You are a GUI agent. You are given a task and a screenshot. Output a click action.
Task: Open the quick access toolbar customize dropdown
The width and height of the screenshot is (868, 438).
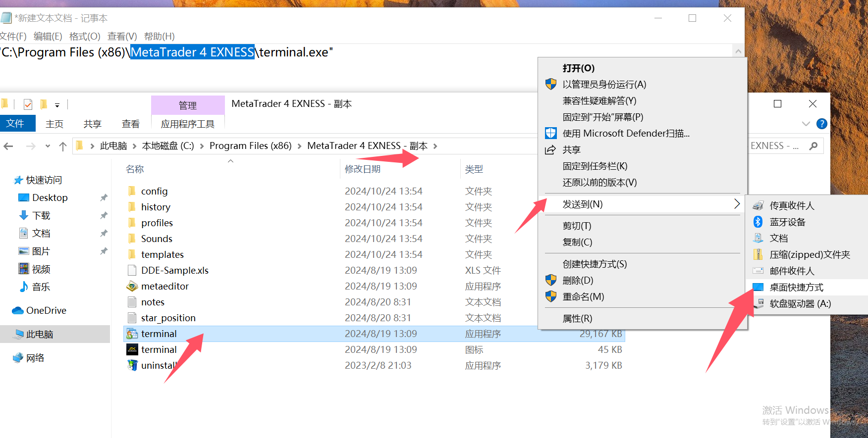point(57,105)
